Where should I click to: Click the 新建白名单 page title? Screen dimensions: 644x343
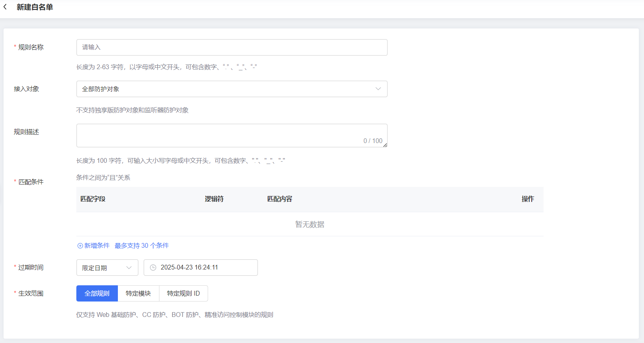click(x=35, y=7)
